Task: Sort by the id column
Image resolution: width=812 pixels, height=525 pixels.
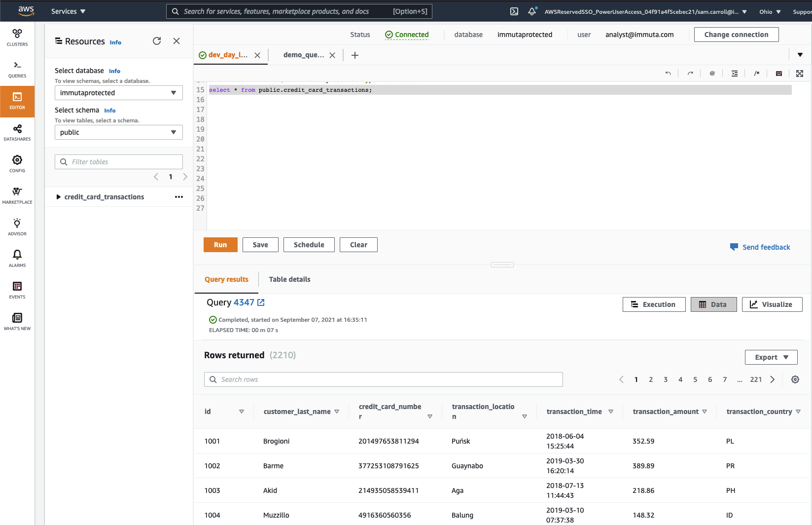Action: pyautogui.click(x=242, y=412)
